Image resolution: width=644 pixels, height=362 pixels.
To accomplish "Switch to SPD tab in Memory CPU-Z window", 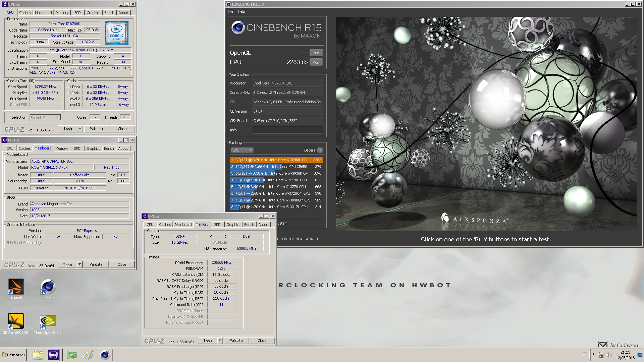I will [x=217, y=225].
